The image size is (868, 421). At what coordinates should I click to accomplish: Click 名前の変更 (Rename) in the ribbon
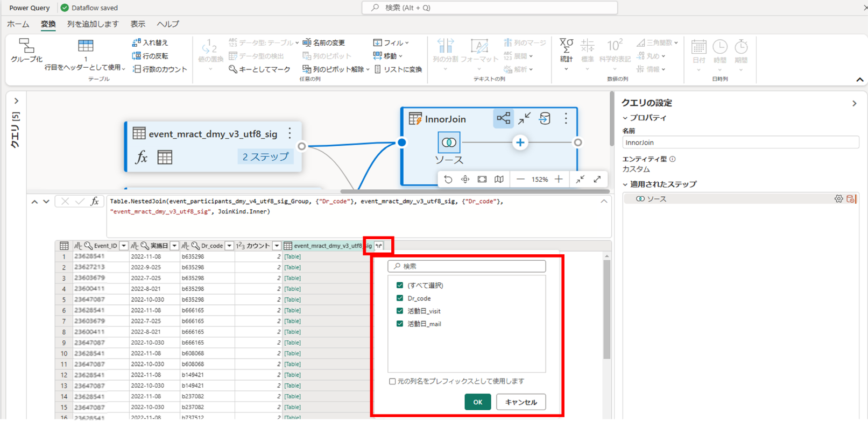click(x=323, y=42)
